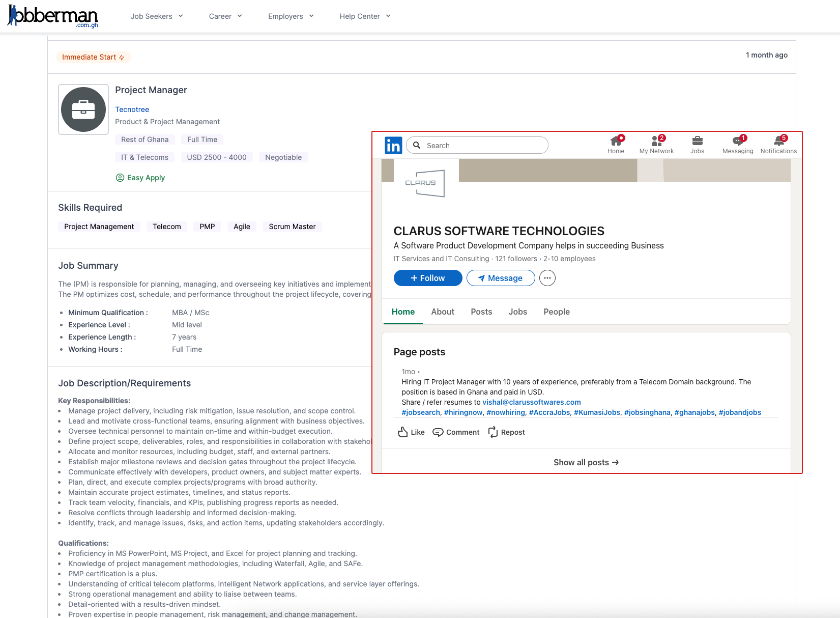Switch to the Jobs tab on Clarus page
Image resolution: width=840 pixels, height=618 pixels.
(x=518, y=312)
